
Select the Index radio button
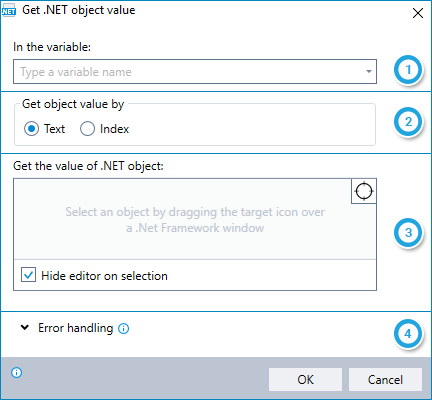pyautogui.click(x=87, y=129)
